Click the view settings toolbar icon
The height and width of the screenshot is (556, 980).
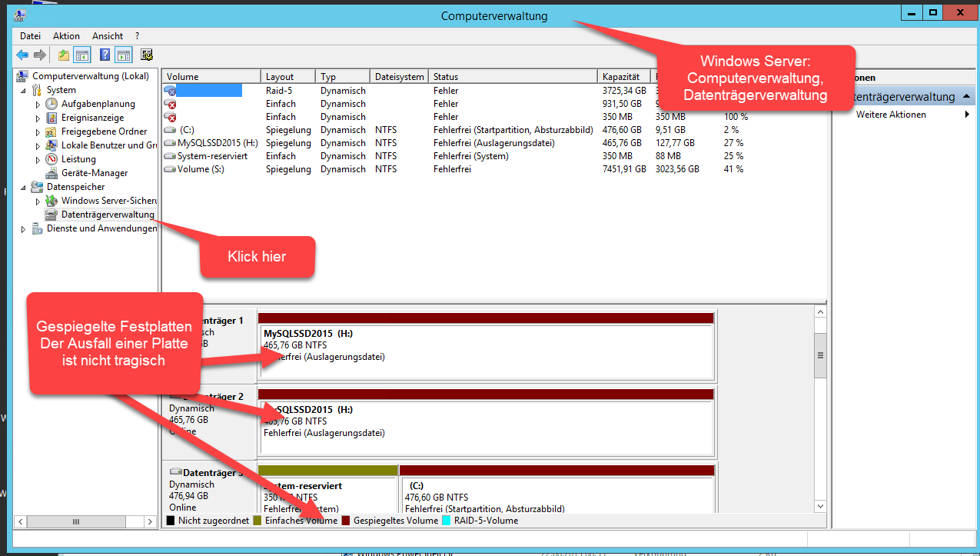pos(147,55)
